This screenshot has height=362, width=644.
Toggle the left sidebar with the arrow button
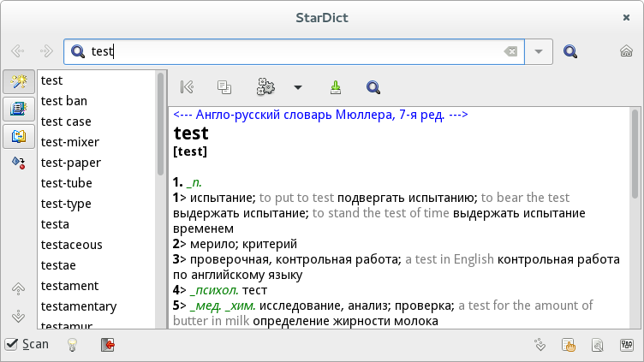[x=187, y=86]
